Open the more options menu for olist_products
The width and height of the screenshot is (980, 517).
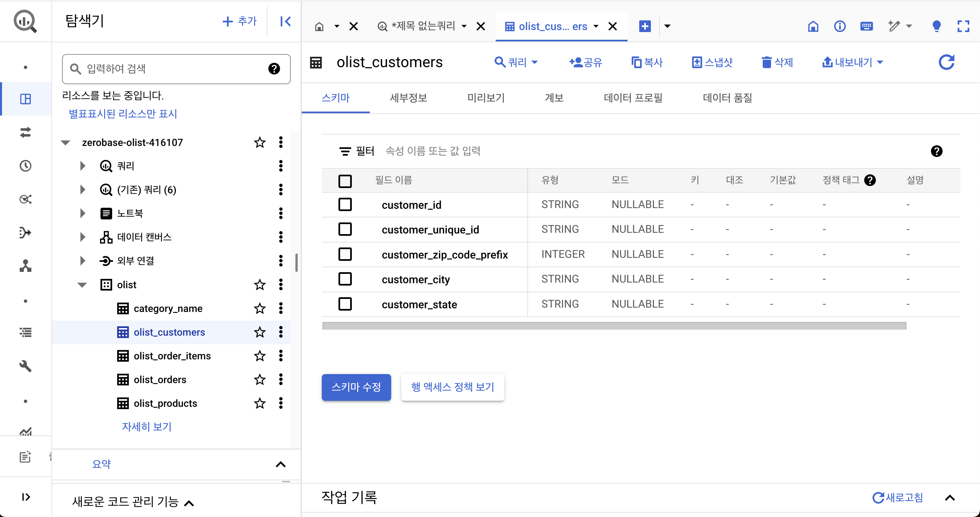coord(281,403)
